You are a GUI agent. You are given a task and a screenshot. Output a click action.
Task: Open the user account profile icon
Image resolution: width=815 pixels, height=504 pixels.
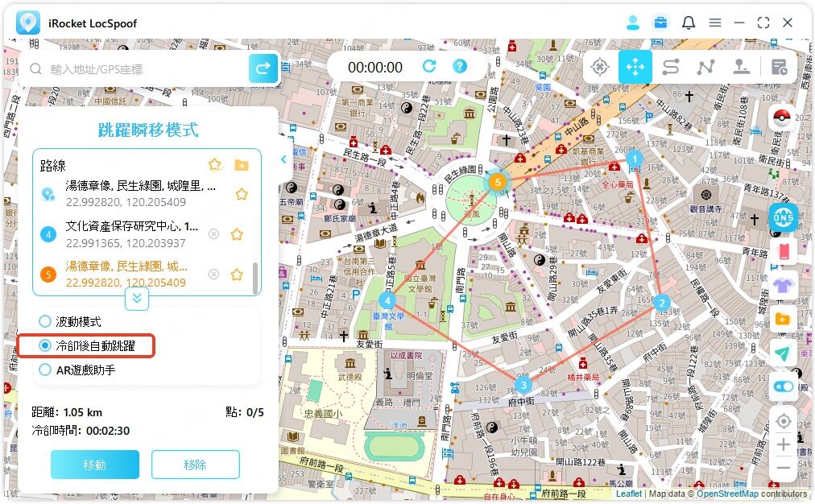(x=632, y=23)
